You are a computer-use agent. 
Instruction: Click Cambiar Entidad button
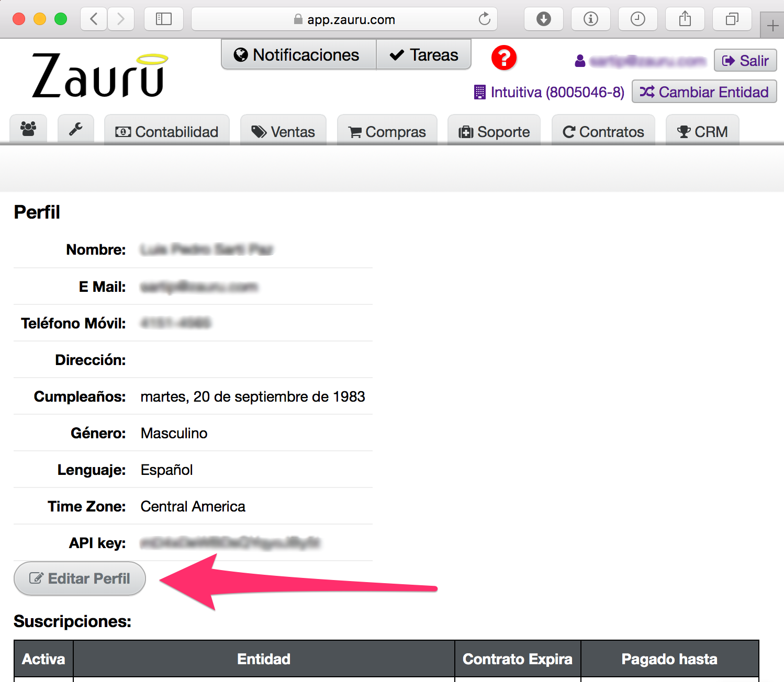[704, 92]
